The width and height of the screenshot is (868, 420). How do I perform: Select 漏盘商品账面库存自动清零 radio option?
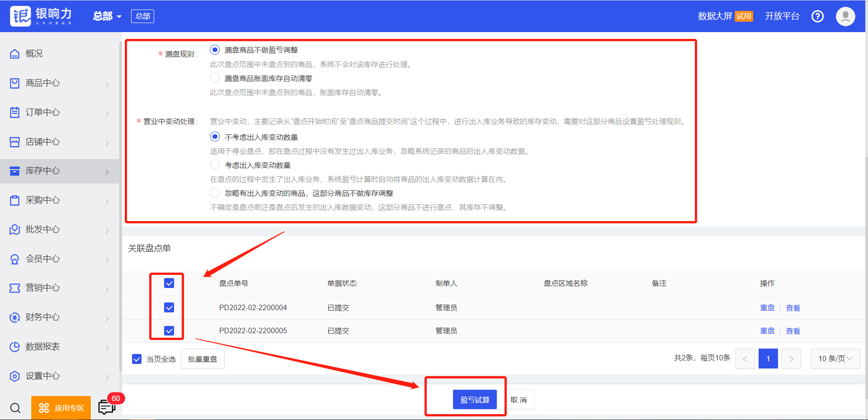coord(215,78)
